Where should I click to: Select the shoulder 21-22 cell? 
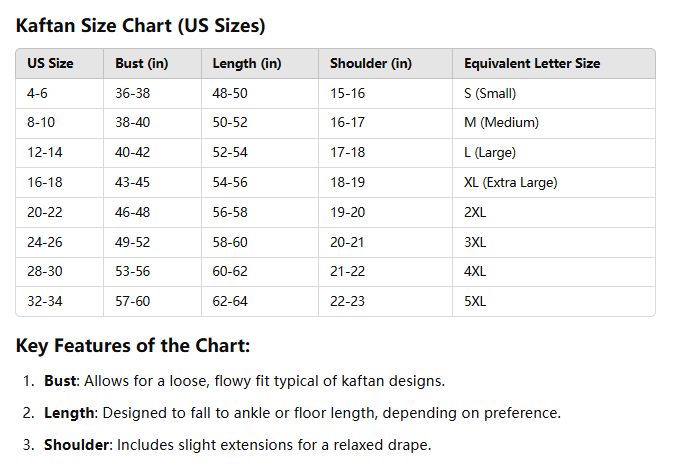pyautogui.click(x=347, y=272)
